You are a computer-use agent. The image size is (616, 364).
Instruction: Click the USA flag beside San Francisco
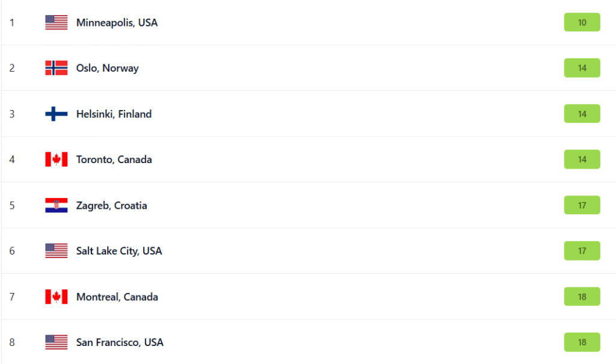pos(56,342)
